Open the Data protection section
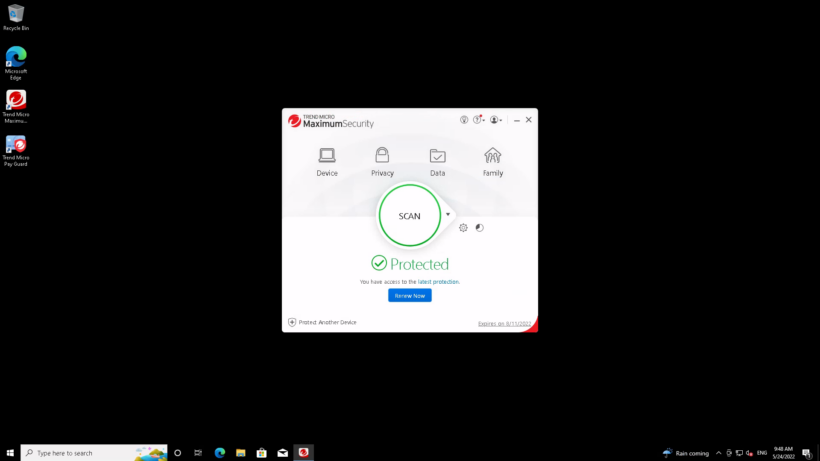Image resolution: width=820 pixels, height=461 pixels. point(437,162)
